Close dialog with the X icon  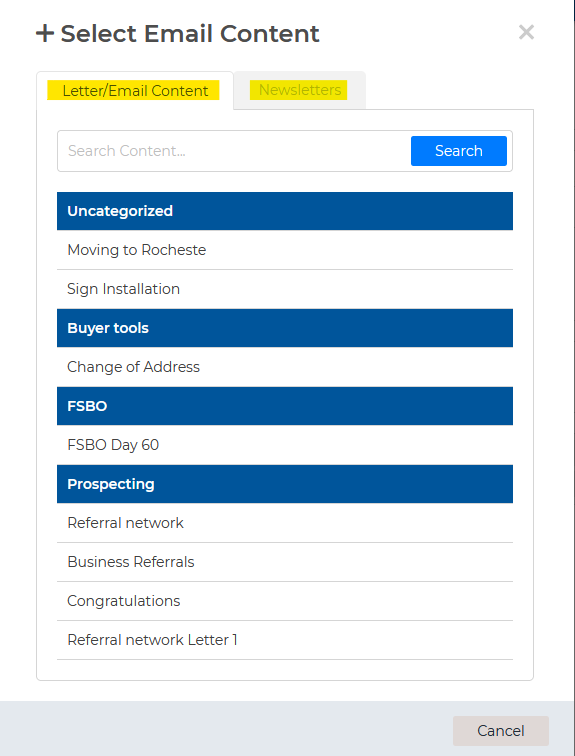(526, 32)
